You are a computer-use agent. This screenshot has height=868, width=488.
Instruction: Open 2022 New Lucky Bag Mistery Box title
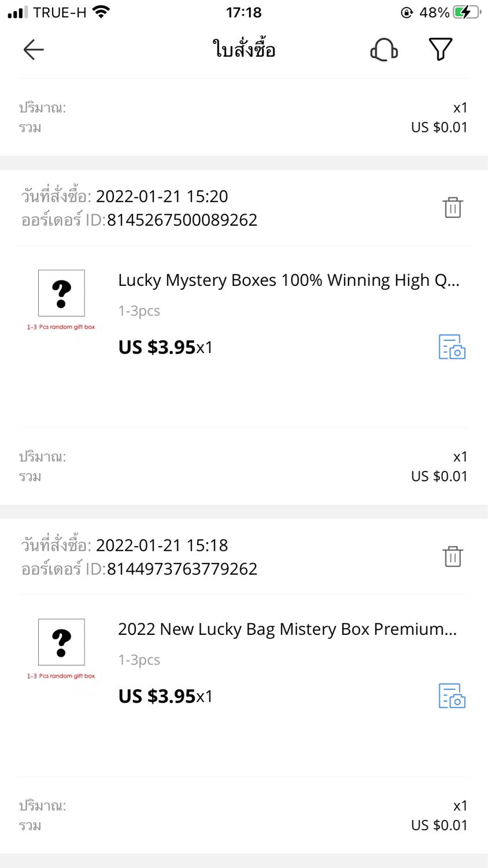[287, 629]
